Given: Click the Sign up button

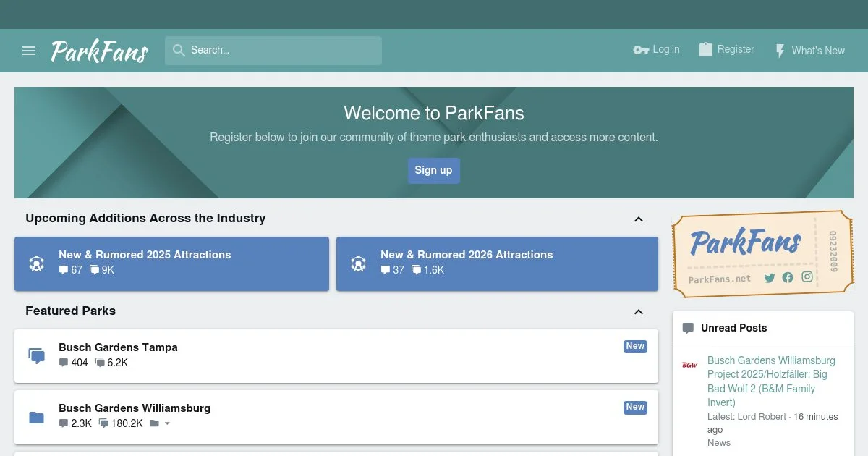Looking at the screenshot, I should (x=433, y=170).
